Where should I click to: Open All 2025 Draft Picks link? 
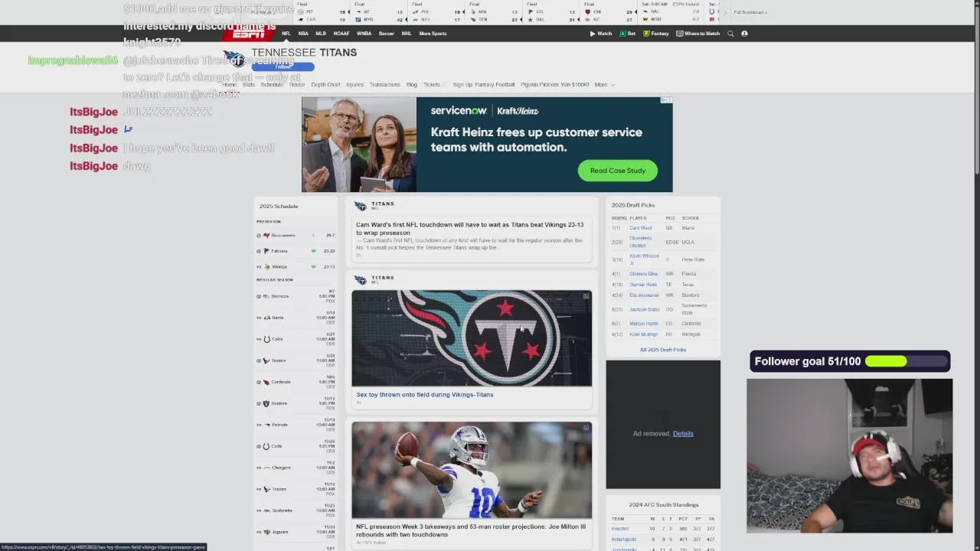tap(663, 350)
